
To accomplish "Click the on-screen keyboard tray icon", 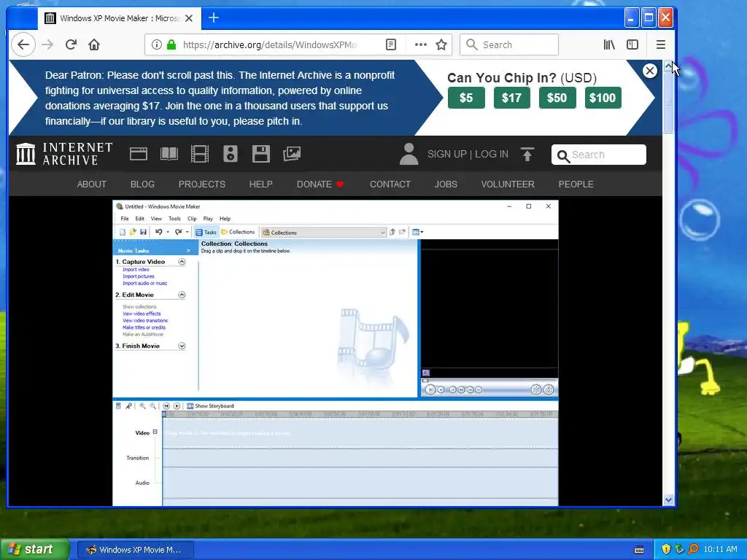I will [x=639, y=550].
